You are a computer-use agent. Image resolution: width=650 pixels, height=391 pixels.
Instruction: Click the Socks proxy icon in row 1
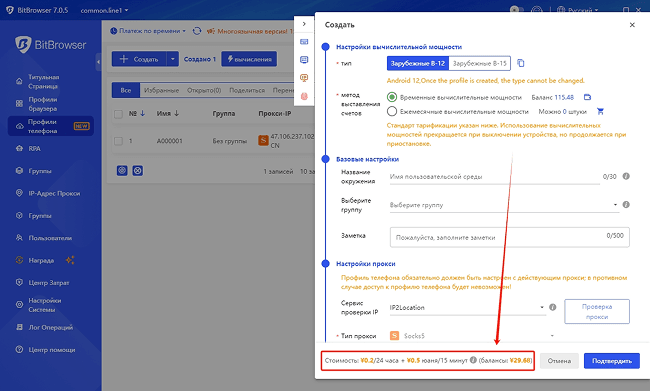(x=263, y=141)
